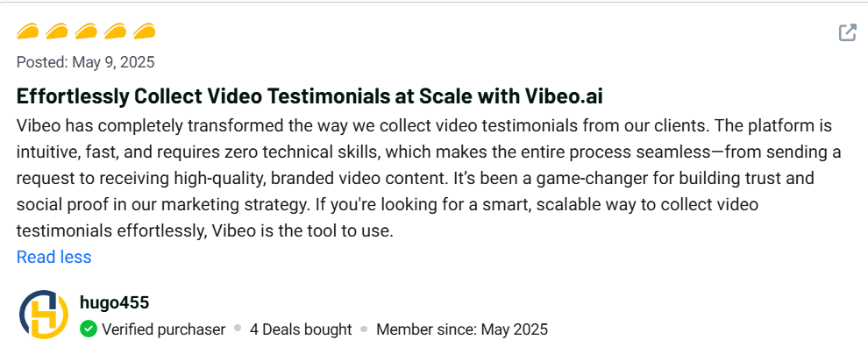Click the 4 Deals bought text
This screenshot has width=868, height=354.
[301, 329]
